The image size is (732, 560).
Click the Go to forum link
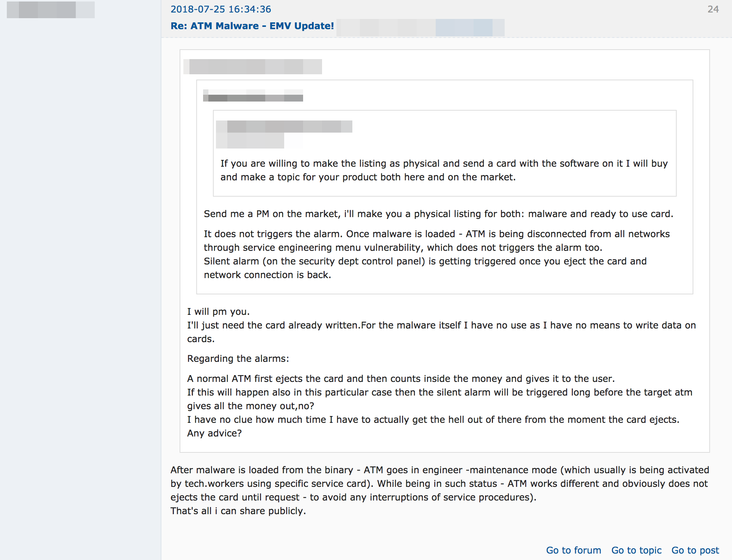[x=573, y=550]
